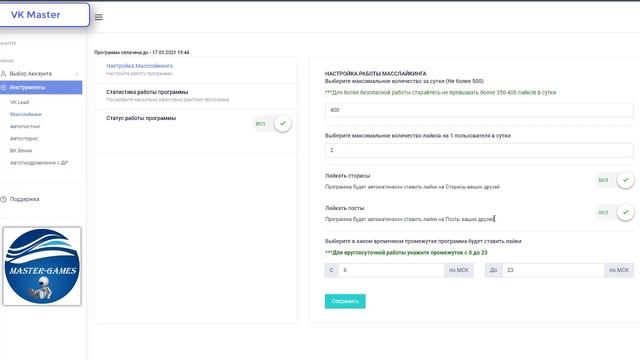This screenshot has width=640, height=360.
Task: Toggle Статус работы программы switch
Action: point(272,124)
